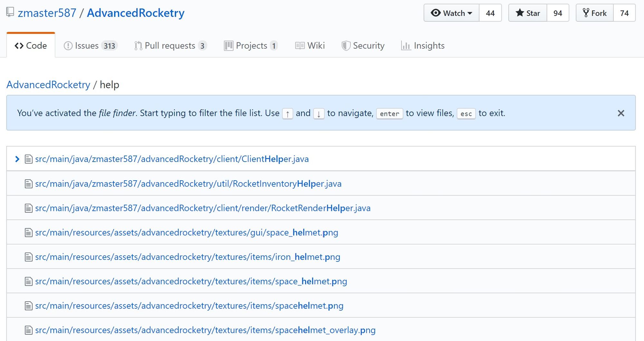Dismiss the file finder help banner
The image size is (644, 341).
tap(621, 113)
